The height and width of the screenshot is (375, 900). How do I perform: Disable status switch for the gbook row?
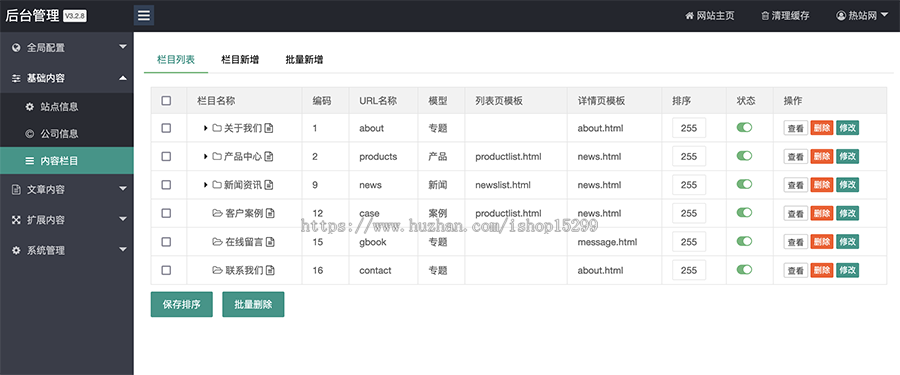[x=744, y=241]
